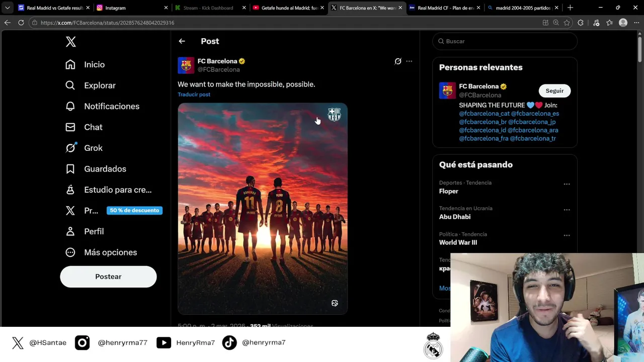The height and width of the screenshot is (362, 644).
Task: Switch to madrid 2004-2005 partidos tab
Action: [x=523, y=8]
